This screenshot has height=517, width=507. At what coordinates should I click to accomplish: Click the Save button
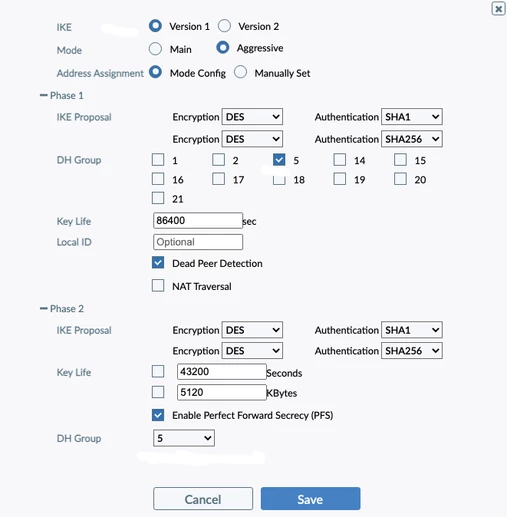coord(310,499)
